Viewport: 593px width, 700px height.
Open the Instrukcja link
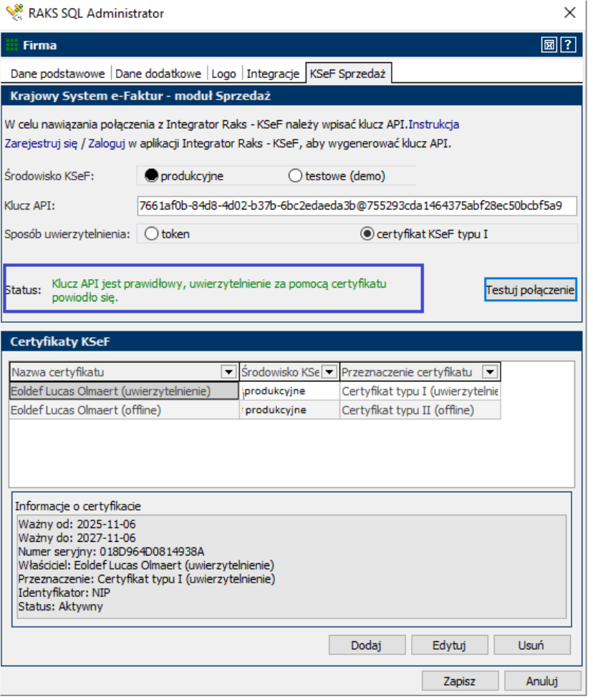434,125
